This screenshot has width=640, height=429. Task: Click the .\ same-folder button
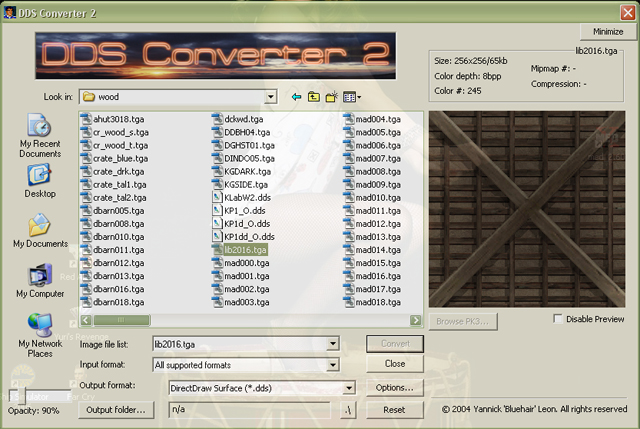click(x=348, y=410)
